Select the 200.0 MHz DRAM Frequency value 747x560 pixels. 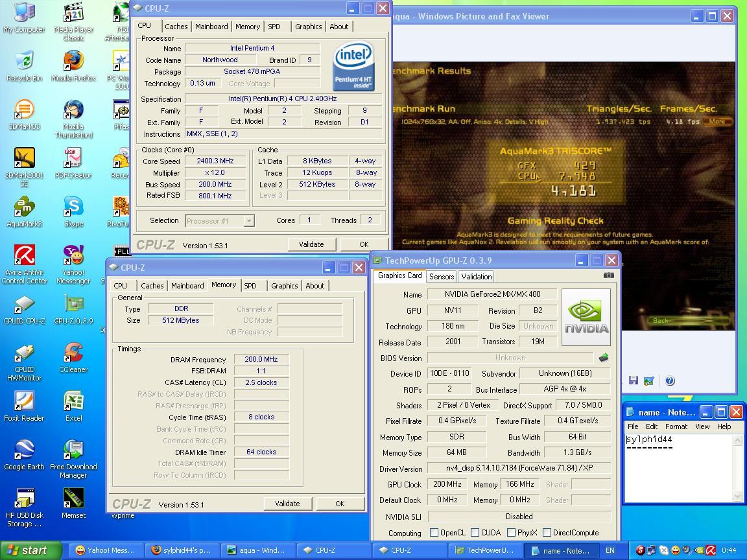pos(261,360)
